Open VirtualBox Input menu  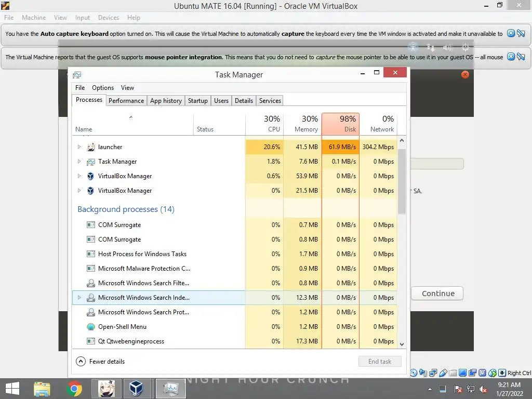[83, 17]
